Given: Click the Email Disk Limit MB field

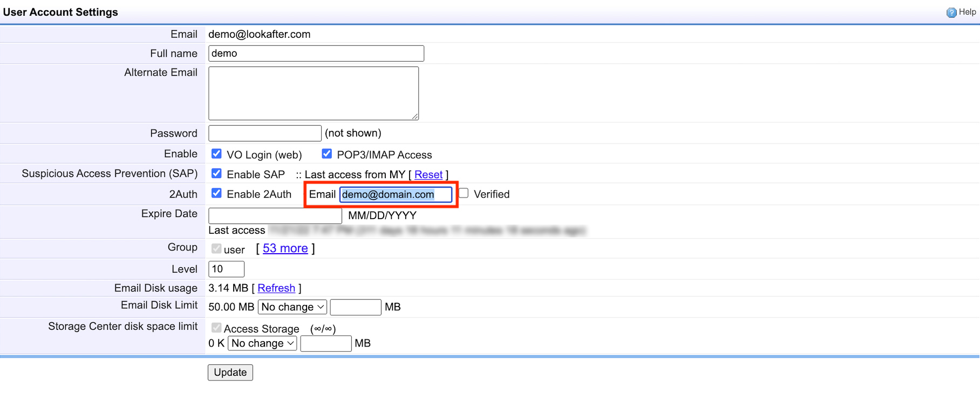Looking at the screenshot, I should click(x=355, y=307).
